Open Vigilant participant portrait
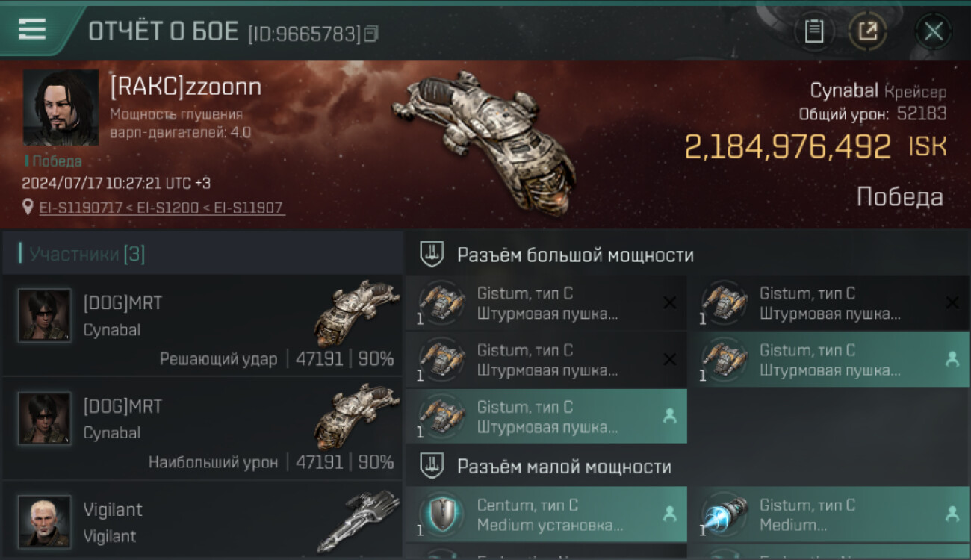Viewport: 971px width, 560px height. click(x=45, y=521)
